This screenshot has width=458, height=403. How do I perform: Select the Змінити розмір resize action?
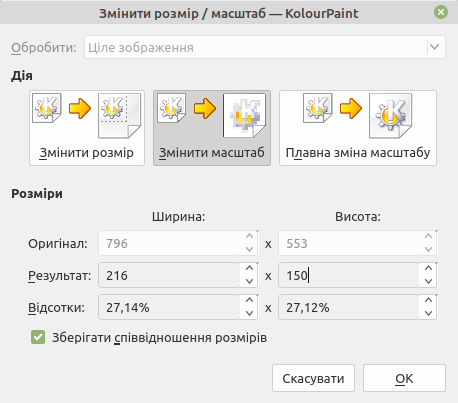[x=87, y=128]
